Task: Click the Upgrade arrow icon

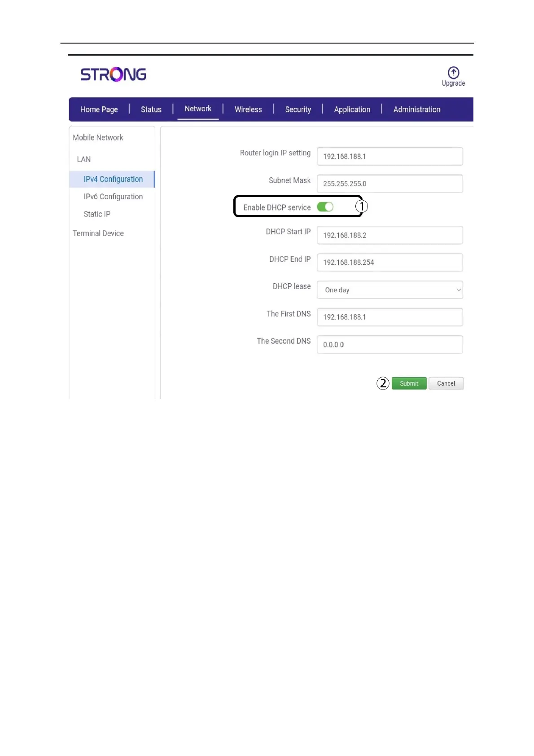Action: pos(453,73)
